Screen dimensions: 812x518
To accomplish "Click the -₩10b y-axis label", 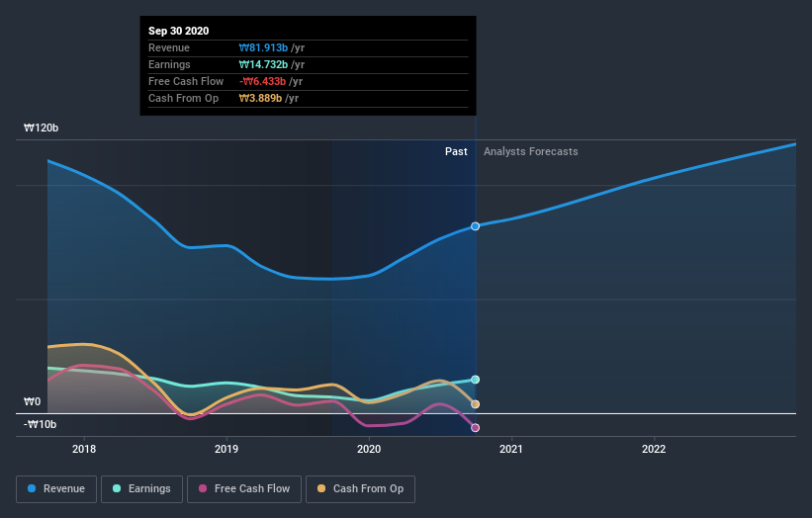I will click(40, 424).
